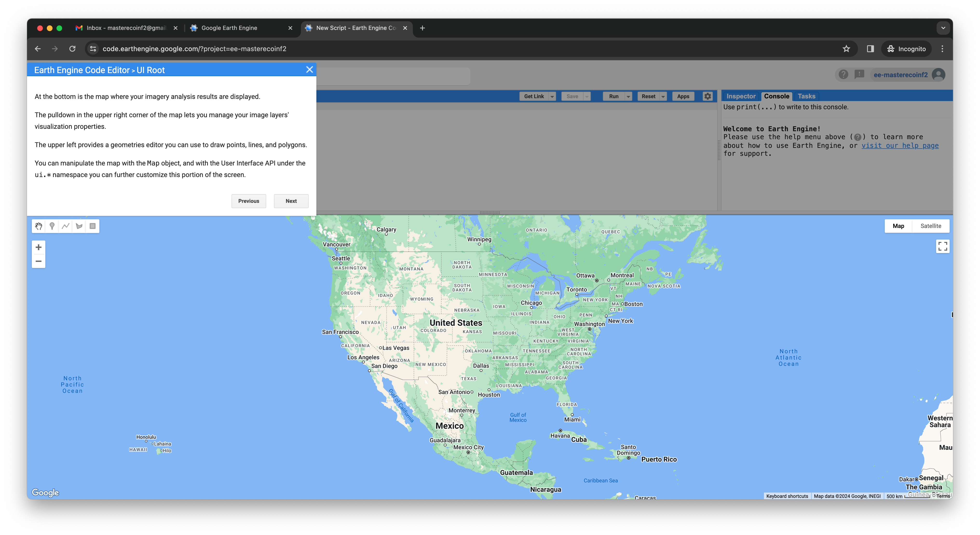Viewport: 980px width, 535px height.
Task: Zoom in on the map
Action: [x=38, y=247]
